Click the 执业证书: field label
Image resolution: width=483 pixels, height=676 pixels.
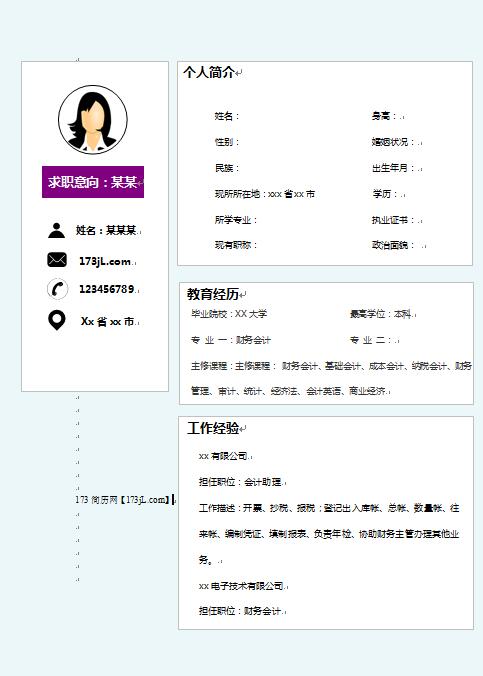393,220
